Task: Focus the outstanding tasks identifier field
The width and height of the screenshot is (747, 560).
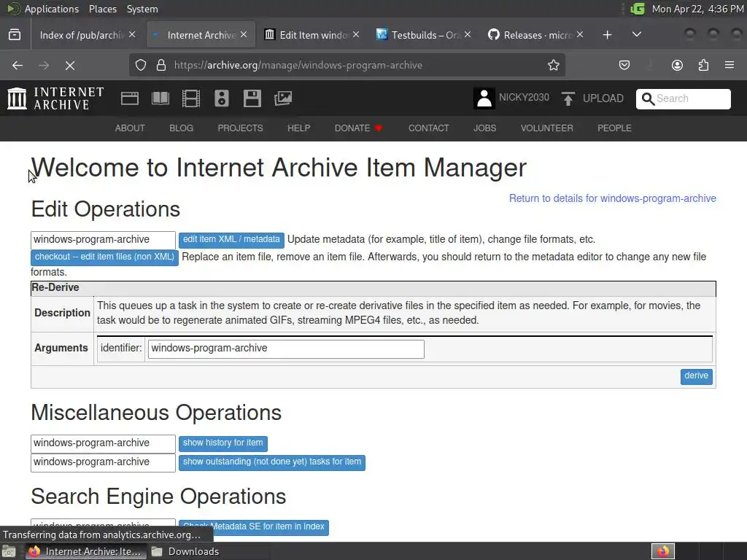Action: coord(103,462)
